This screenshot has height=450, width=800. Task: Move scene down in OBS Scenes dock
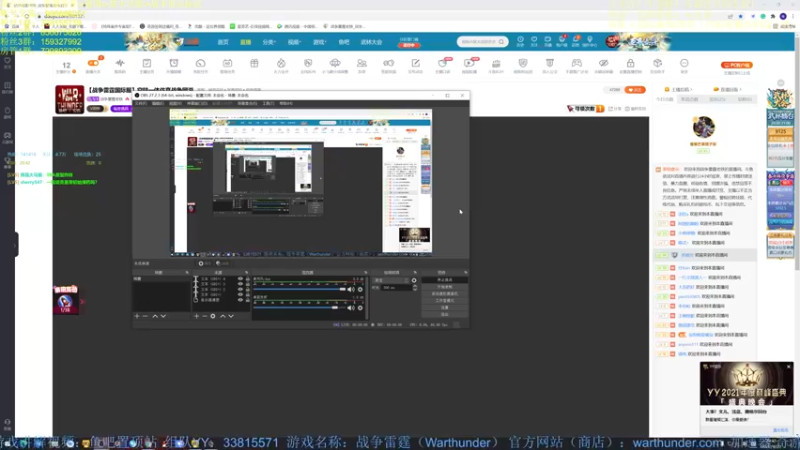[163, 316]
